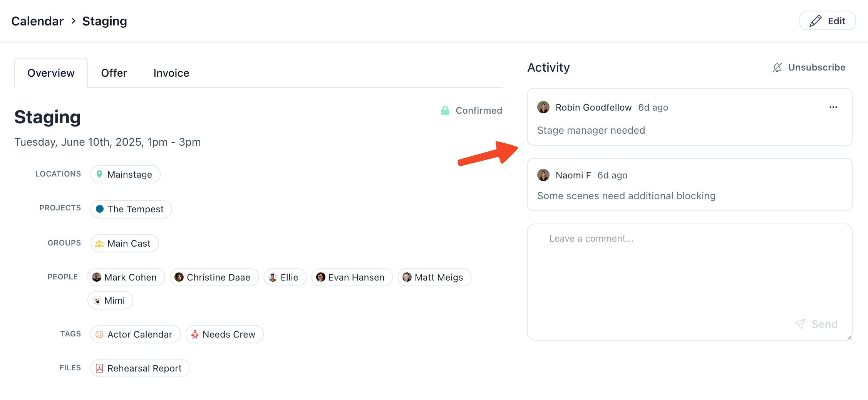This screenshot has width=868, height=400.
Task: Go back to Calendar via breadcrumb
Action: point(37,21)
